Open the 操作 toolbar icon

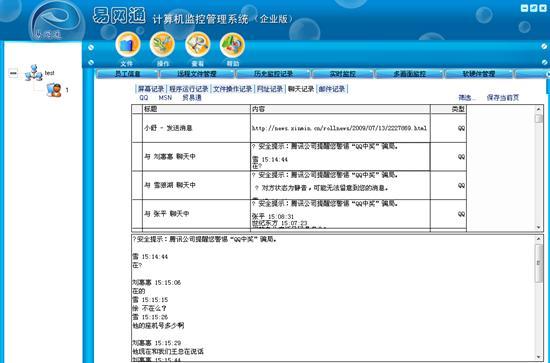click(162, 45)
